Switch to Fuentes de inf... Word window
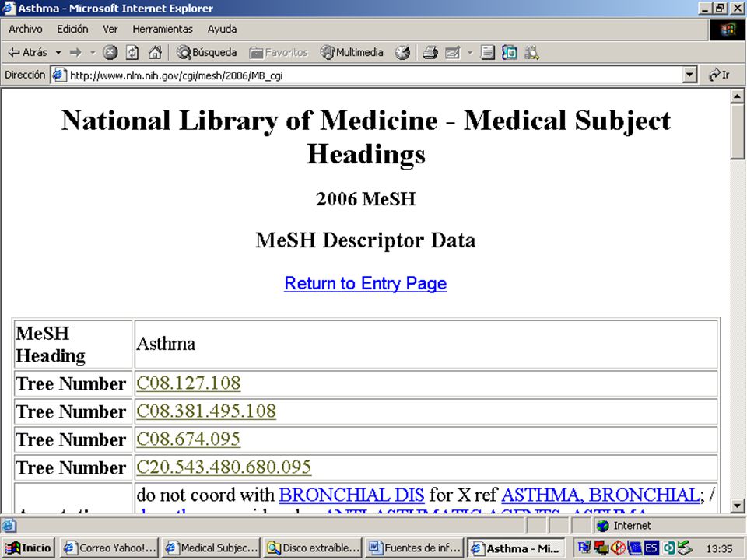Viewport: 747px width, 560px height. click(x=415, y=548)
